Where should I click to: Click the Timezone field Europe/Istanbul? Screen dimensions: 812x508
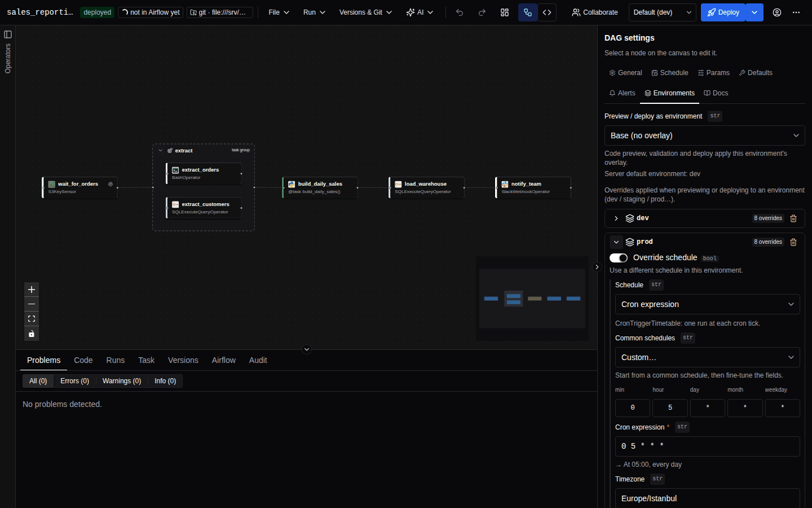click(x=708, y=498)
